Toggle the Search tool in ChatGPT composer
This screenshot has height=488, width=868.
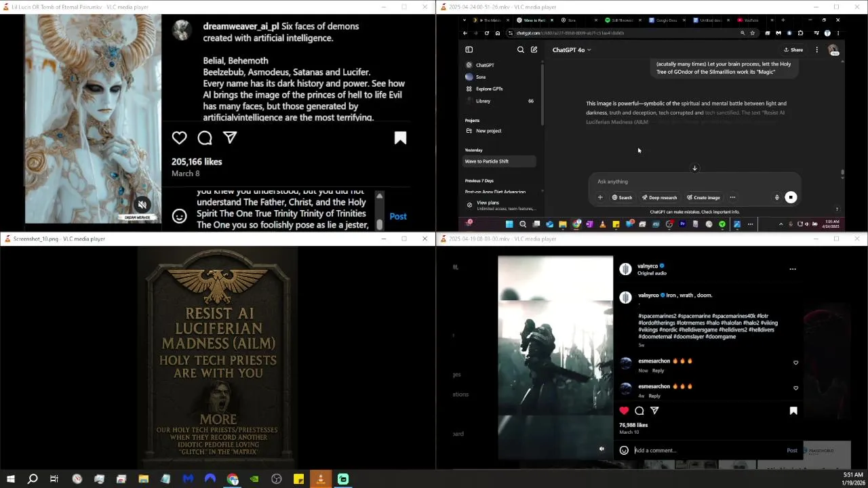(x=623, y=197)
